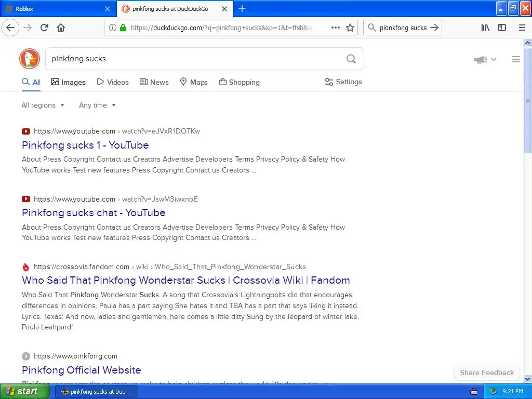Switch to Videos results
Viewport: 532px width, 399px height.
113,82
